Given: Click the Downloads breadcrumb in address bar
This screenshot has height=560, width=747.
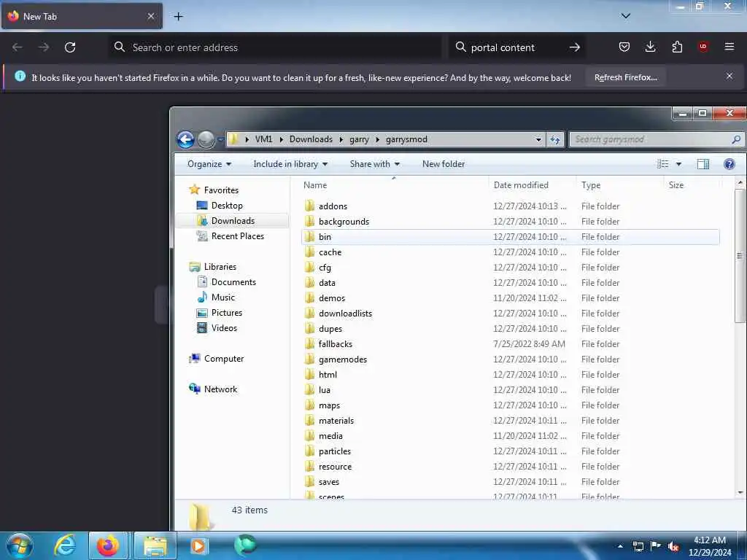Looking at the screenshot, I should (x=311, y=139).
